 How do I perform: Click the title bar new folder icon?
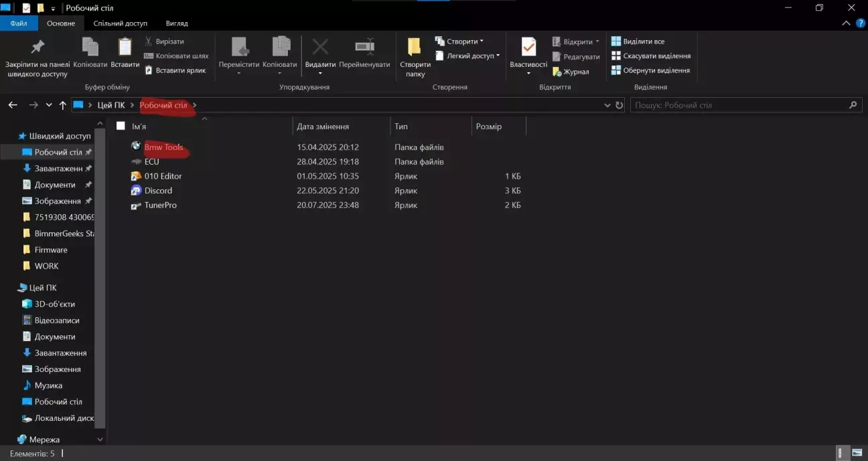click(41, 8)
